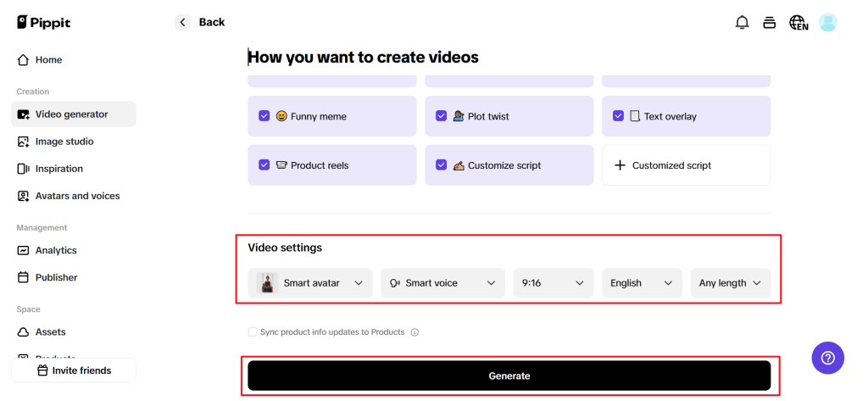
Task: Click the Pippit logo
Action: [44, 23]
